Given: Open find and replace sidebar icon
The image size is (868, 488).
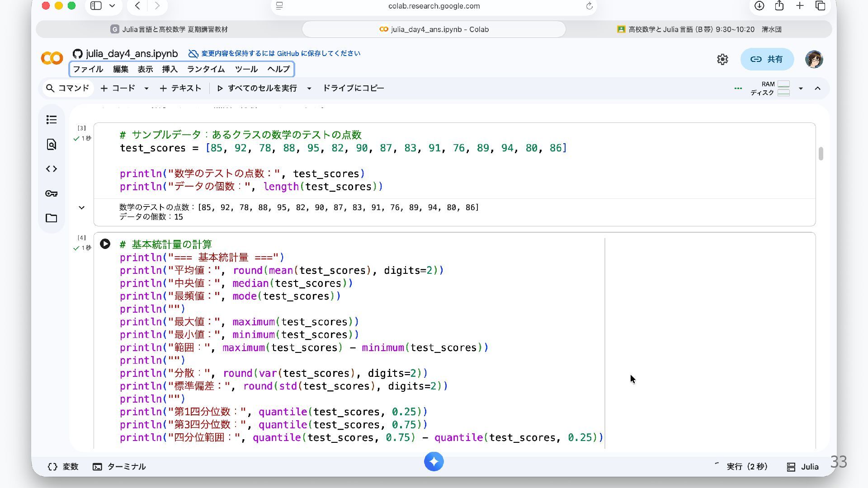Looking at the screenshot, I should (x=52, y=144).
